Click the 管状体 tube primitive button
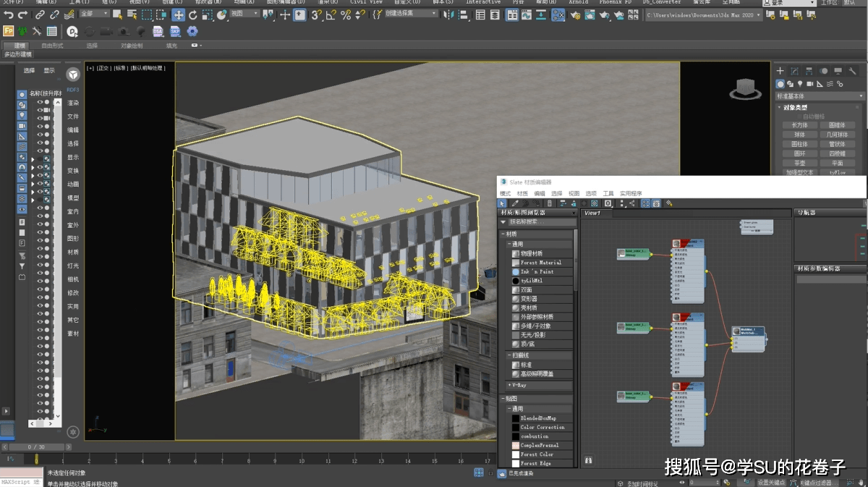The width and height of the screenshot is (868, 487). click(837, 144)
